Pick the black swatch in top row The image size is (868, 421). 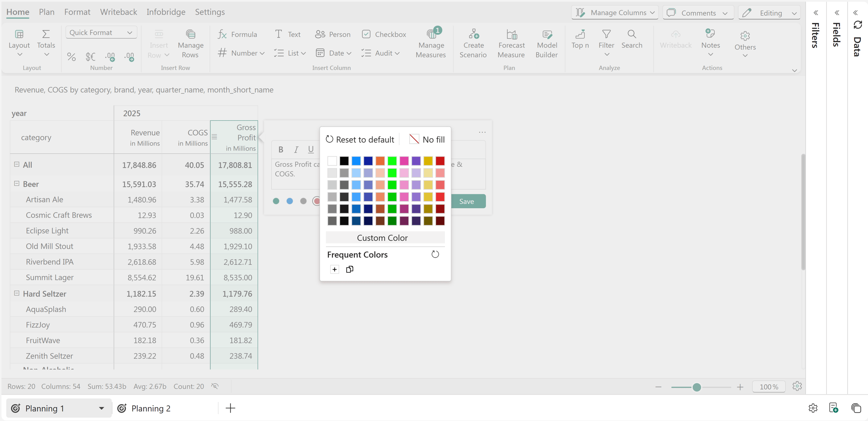pyautogui.click(x=344, y=161)
